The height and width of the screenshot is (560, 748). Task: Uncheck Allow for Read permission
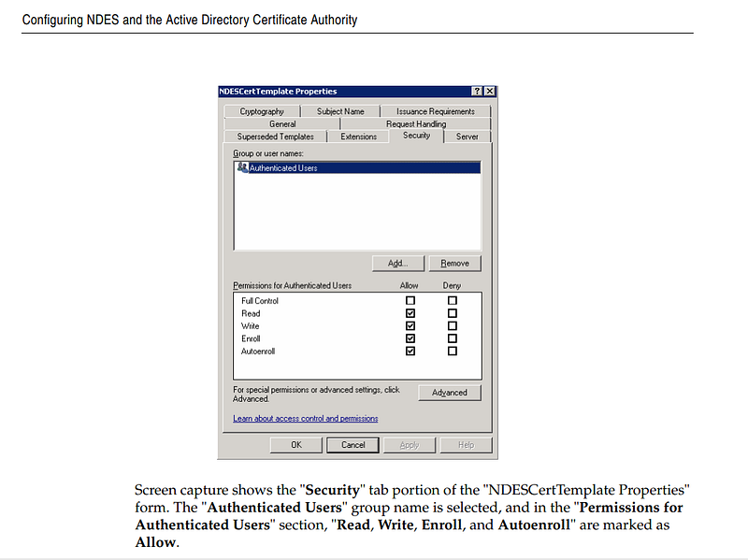click(410, 313)
